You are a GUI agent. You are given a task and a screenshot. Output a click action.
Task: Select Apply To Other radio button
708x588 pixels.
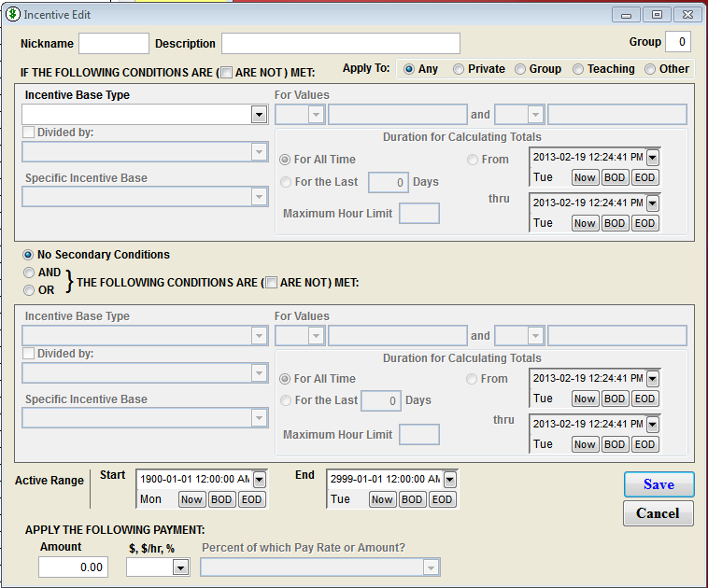coord(650,69)
